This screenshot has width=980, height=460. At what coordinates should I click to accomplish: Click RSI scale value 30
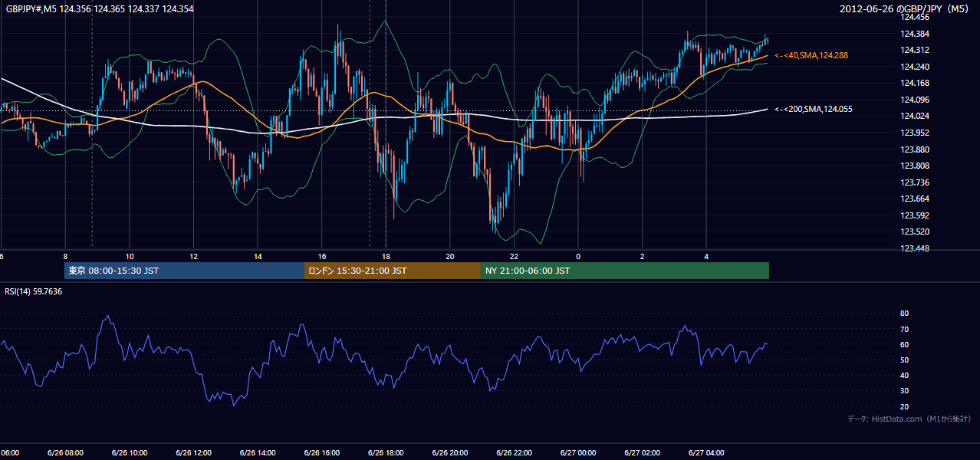pos(904,391)
